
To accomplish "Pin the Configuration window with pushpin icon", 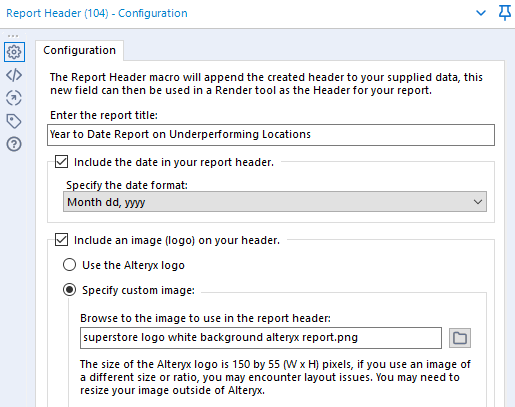I will (x=505, y=13).
